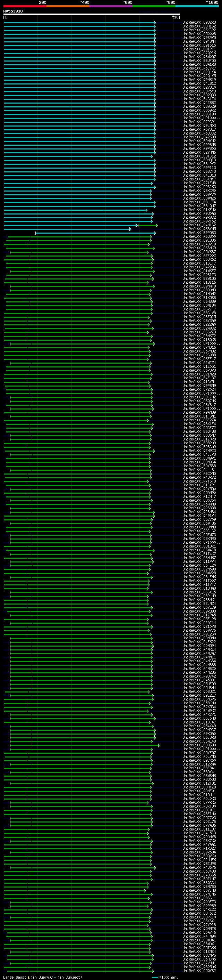The image size is (222, 980).
Task: Click the cyan ~100% legend color segment
Action: click(x=197, y=6)
